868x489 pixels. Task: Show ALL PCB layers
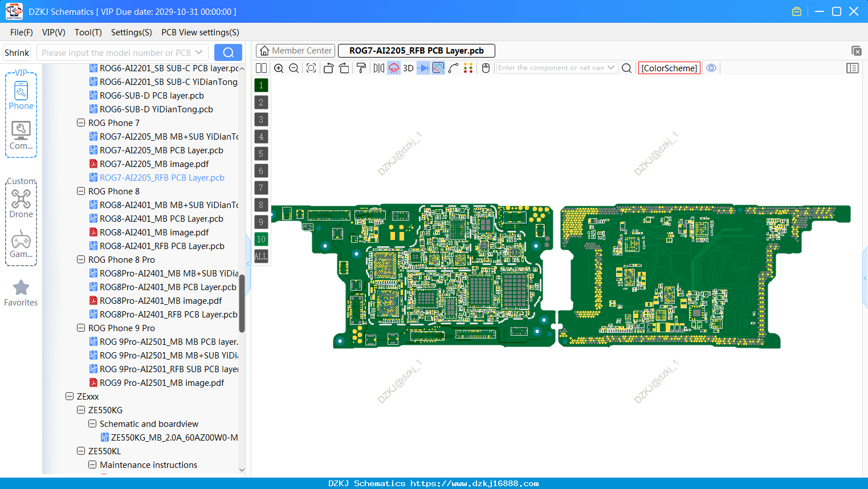pyautogui.click(x=261, y=256)
